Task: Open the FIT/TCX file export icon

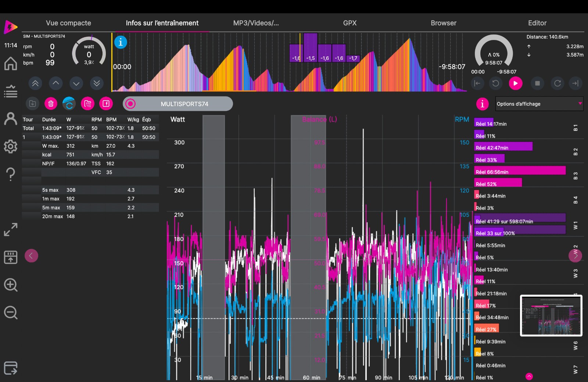Action: point(87,104)
